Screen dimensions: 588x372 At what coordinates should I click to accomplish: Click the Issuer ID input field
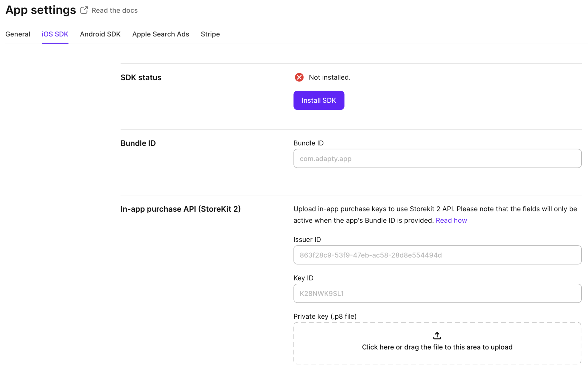click(x=437, y=255)
